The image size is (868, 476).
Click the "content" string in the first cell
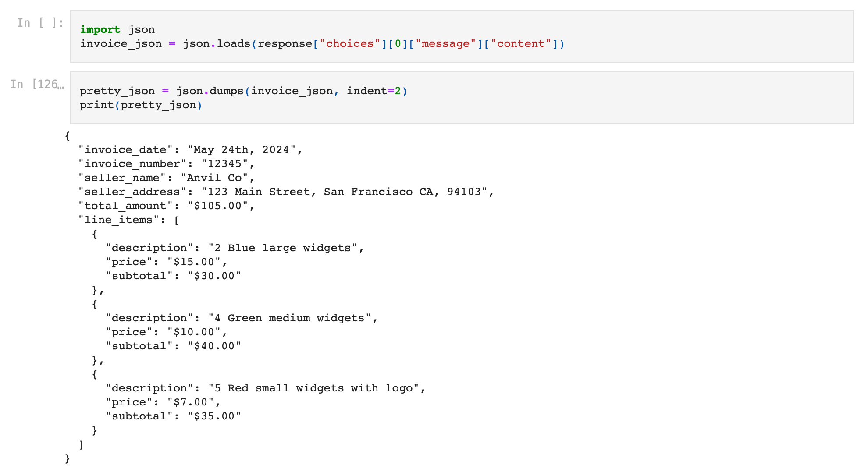[x=520, y=44]
